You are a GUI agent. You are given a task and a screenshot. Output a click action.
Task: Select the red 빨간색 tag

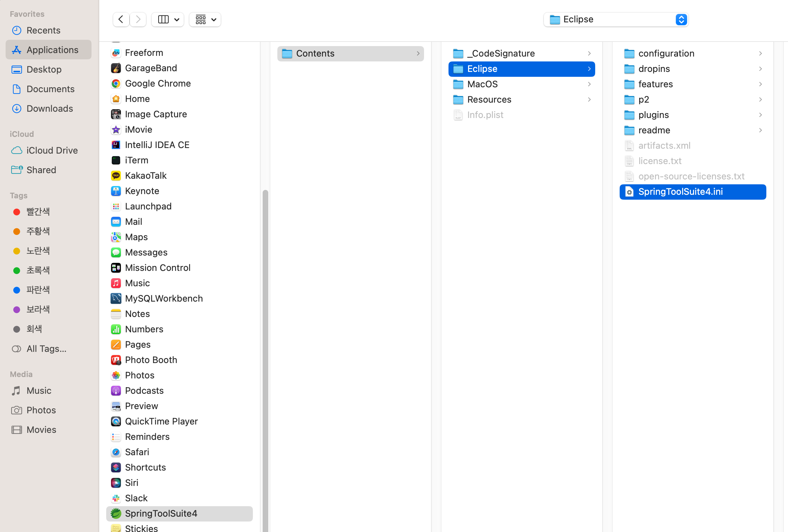[x=38, y=212]
